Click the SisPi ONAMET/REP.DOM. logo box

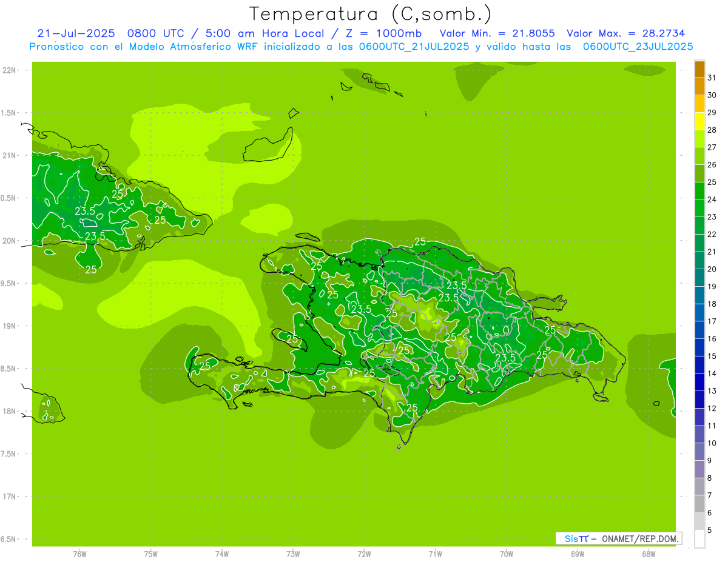[x=619, y=538]
